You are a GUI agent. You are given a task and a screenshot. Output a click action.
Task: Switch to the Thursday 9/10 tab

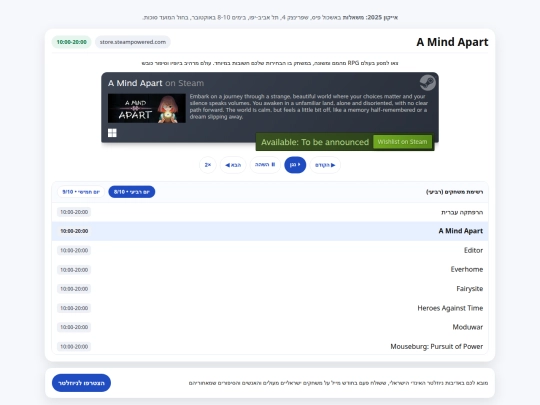pos(81,192)
